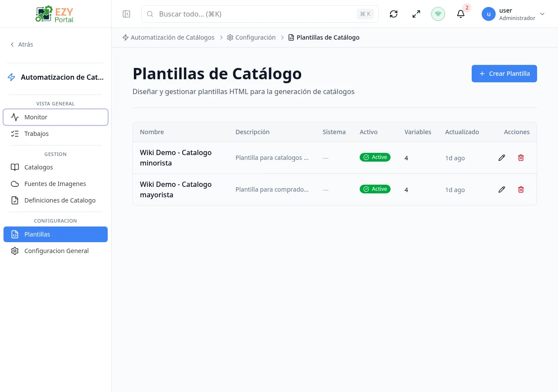Click the Nombre column header
Viewport: 558px width, 392px height.
pos(152,132)
